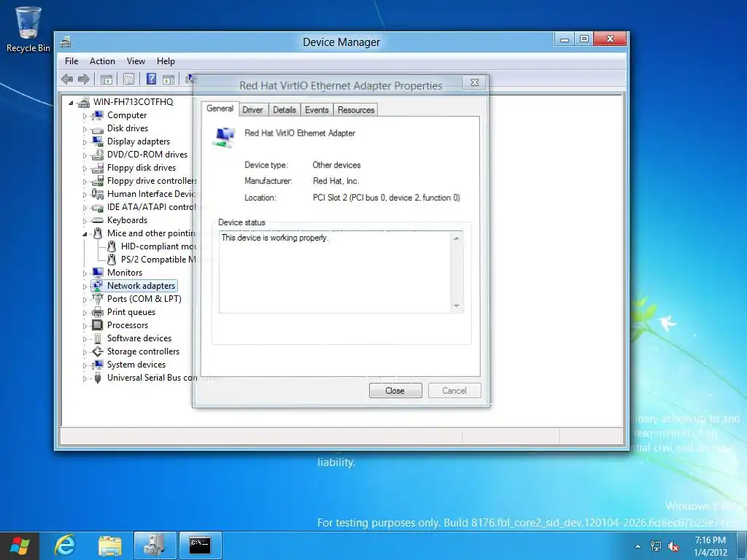747x560 pixels.
Task: Select the IDE ATA/ATAPI controllers tree item
Action: [150, 207]
